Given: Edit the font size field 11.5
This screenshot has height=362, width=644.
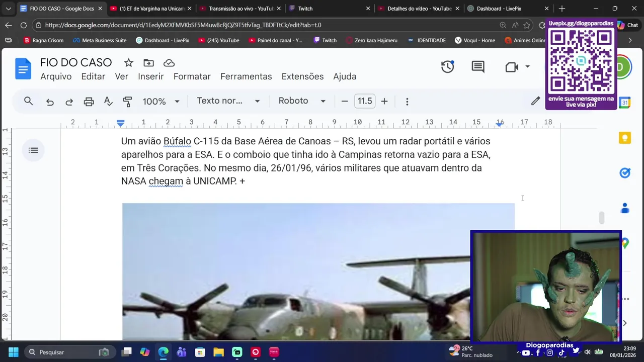Looking at the screenshot, I should click(365, 101).
